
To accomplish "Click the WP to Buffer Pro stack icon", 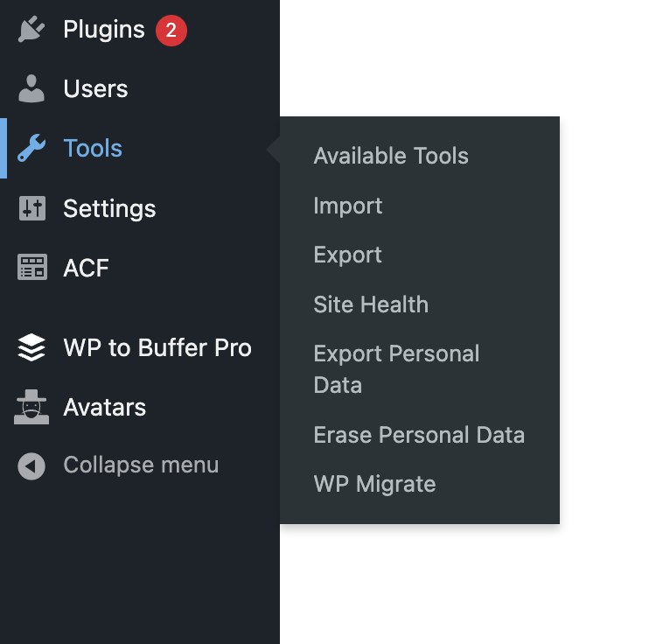I will point(31,348).
